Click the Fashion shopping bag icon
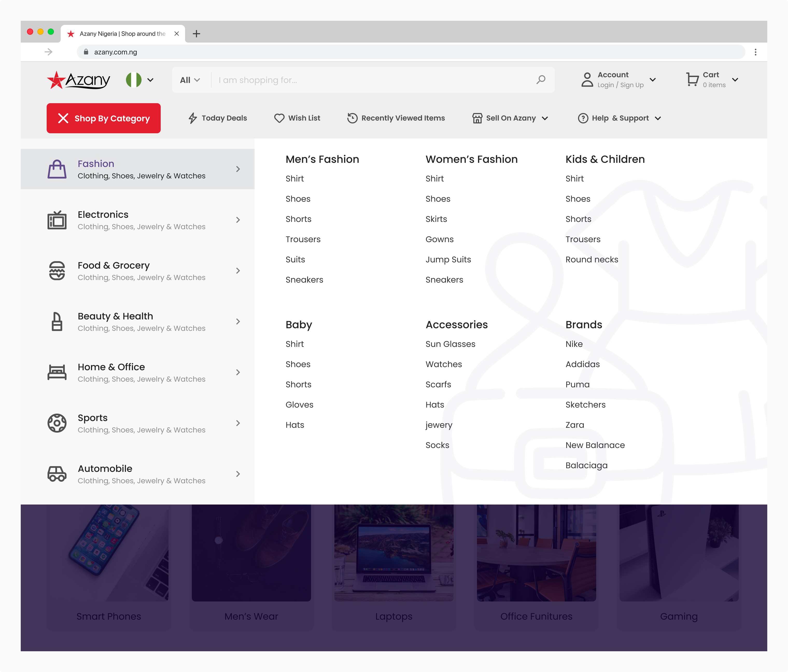This screenshot has height=672, width=788. tap(57, 169)
